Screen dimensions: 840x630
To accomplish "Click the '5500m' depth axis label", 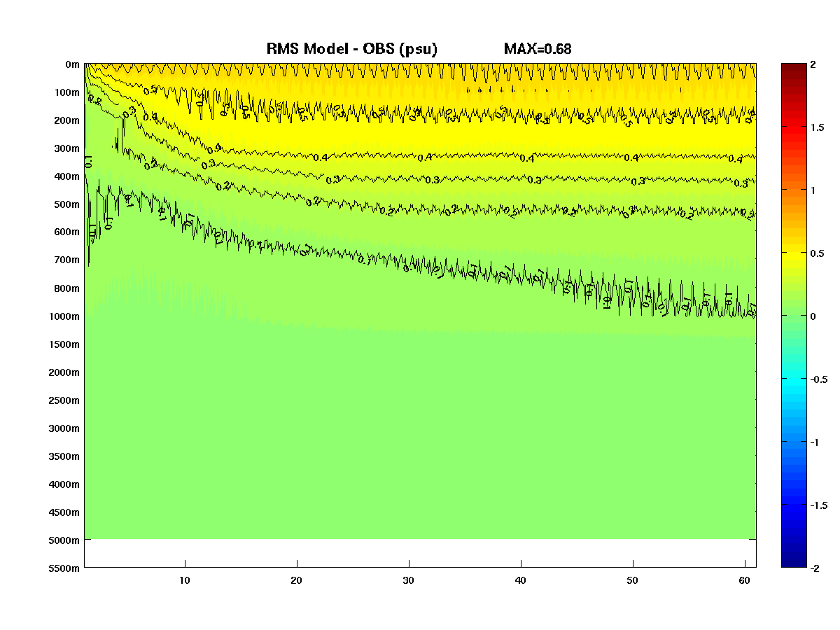I will click(x=64, y=568).
